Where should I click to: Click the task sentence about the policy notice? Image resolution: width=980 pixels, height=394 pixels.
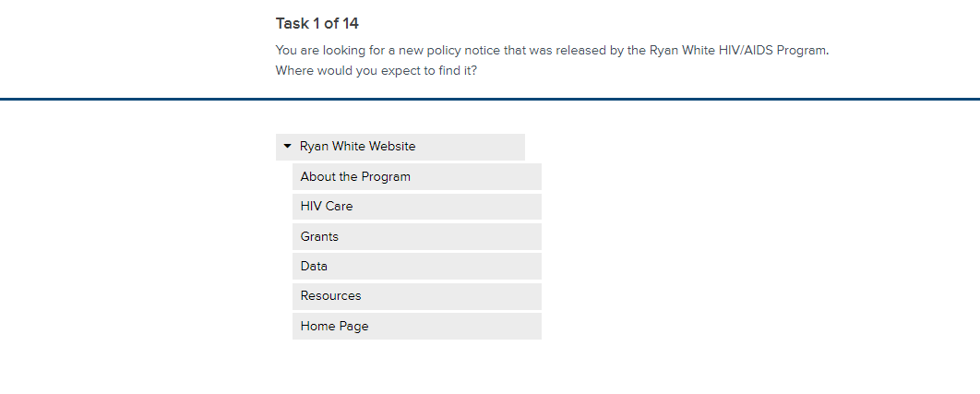[x=461, y=50]
